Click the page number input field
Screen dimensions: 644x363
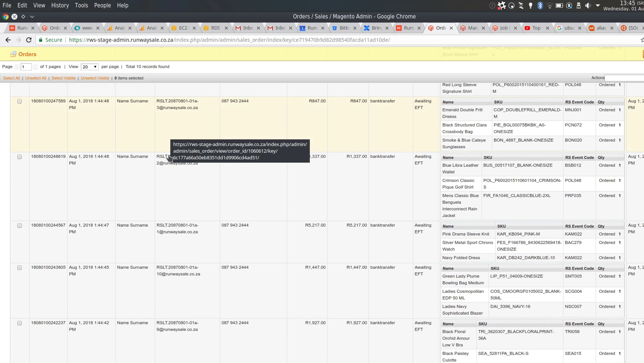[x=26, y=67]
